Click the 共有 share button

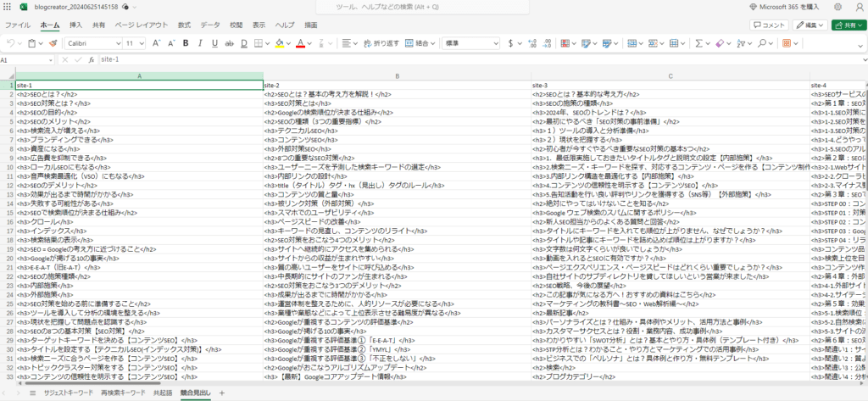843,25
